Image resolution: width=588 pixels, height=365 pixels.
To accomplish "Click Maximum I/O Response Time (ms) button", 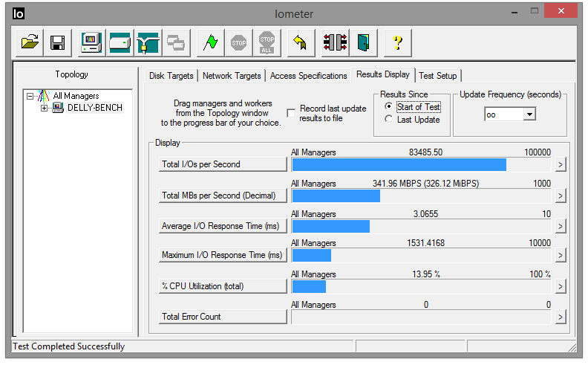I will 223,255.
